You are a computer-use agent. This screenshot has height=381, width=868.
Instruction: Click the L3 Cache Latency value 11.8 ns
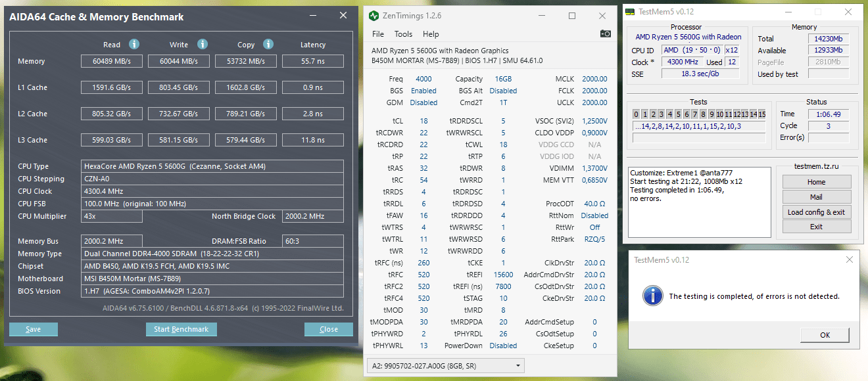click(313, 140)
